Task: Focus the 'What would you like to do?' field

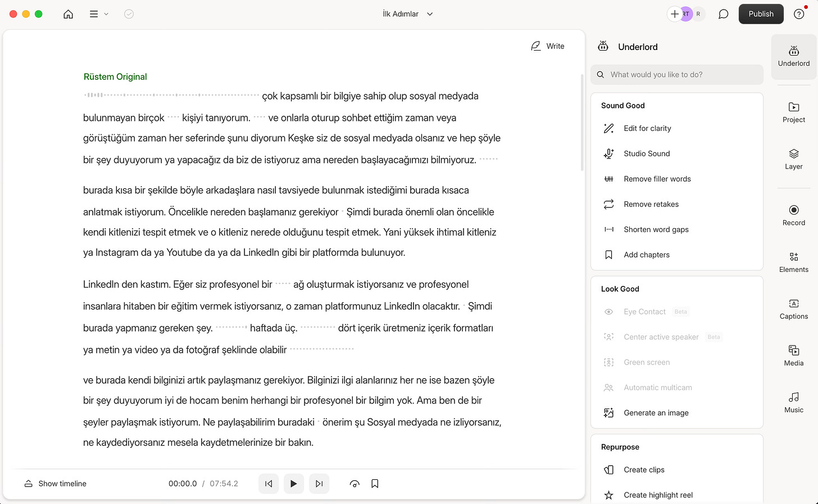Action: point(677,74)
